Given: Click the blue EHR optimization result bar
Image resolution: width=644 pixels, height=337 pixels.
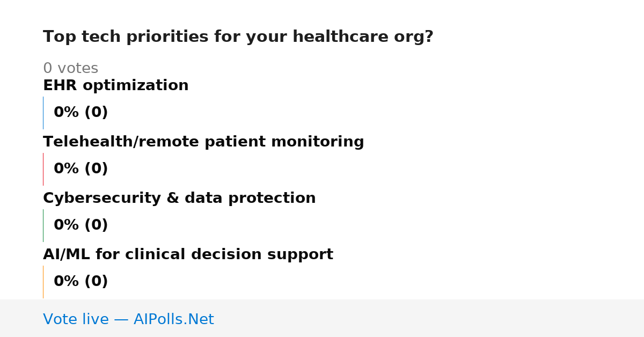Looking at the screenshot, I should (43, 113).
